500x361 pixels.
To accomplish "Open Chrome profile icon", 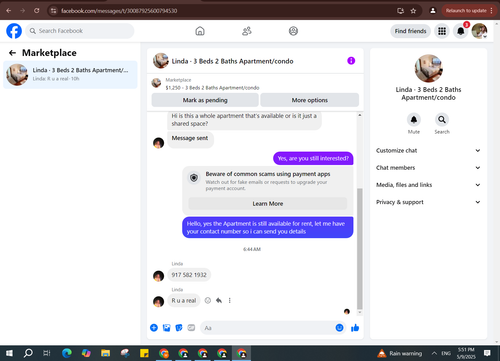I will (x=433, y=11).
